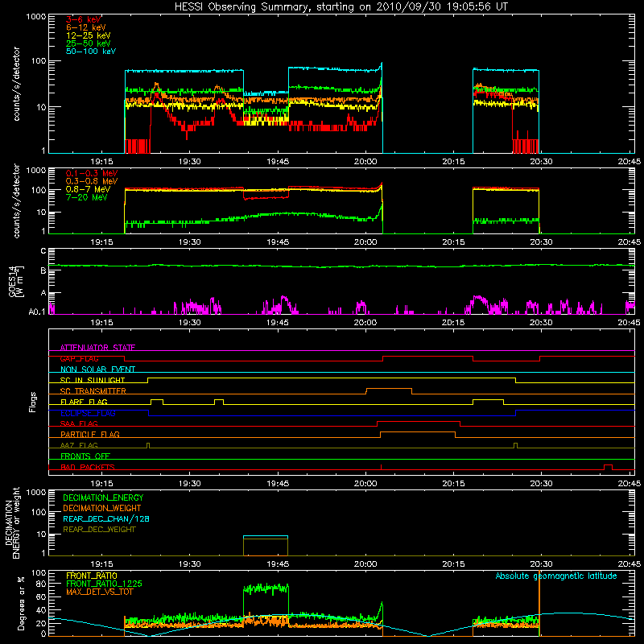Select the B class tick label on GOES panel
This screenshot has height=644, width=644.
(x=43, y=270)
